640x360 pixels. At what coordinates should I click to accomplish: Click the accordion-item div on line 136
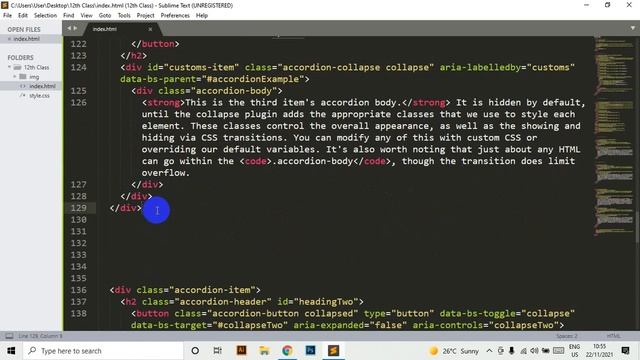[x=185, y=290]
